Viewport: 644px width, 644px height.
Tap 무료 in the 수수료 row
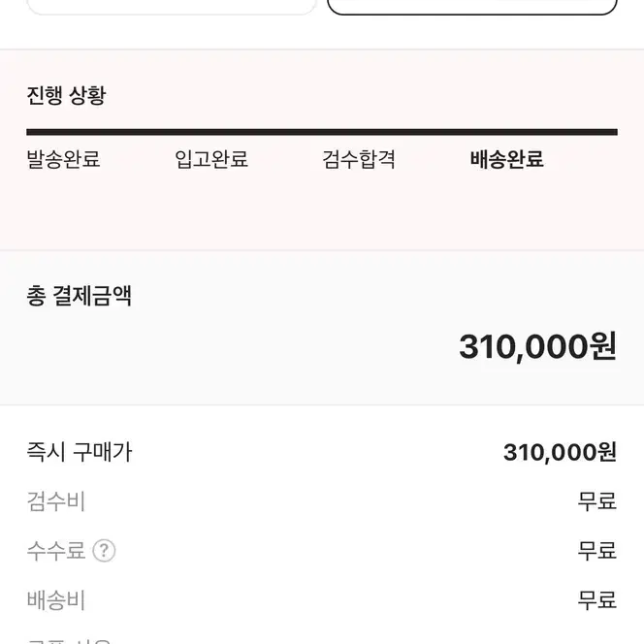click(x=597, y=551)
